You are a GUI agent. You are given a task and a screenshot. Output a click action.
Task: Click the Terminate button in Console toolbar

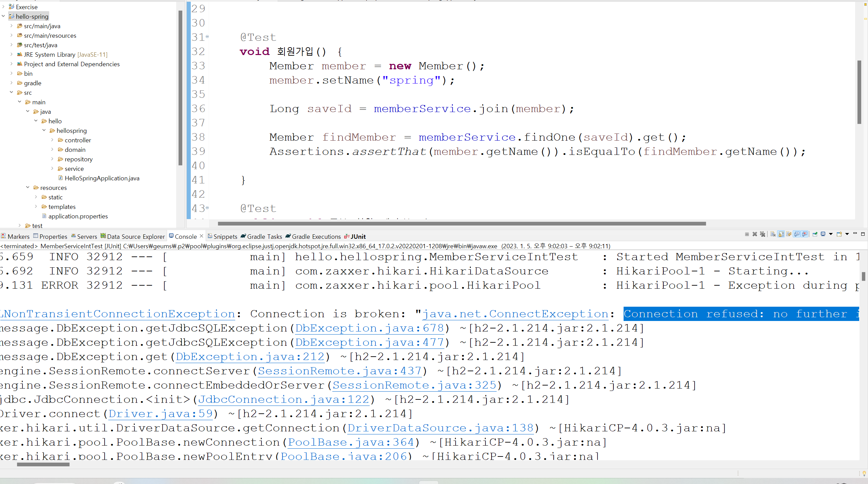pyautogui.click(x=747, y=234)
